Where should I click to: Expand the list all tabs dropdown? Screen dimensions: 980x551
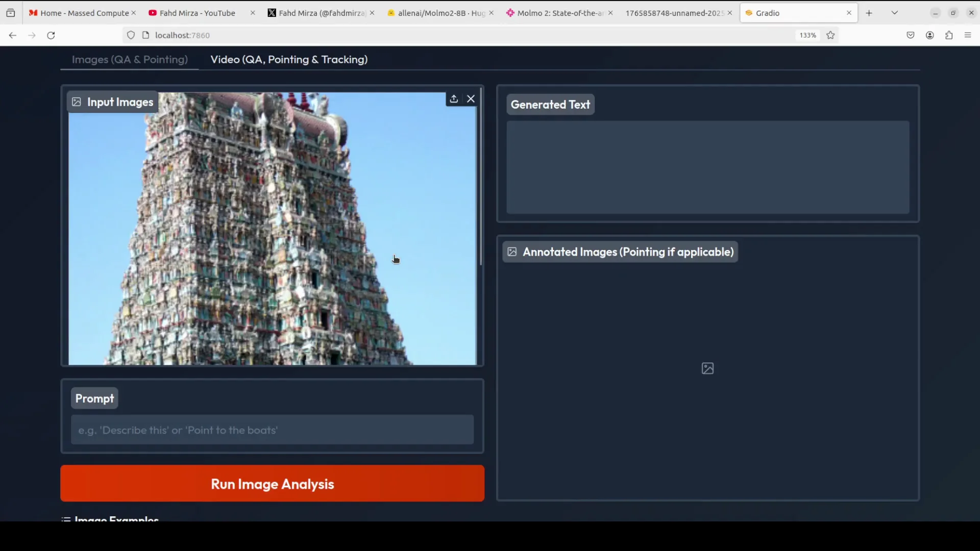coord(894,13)
